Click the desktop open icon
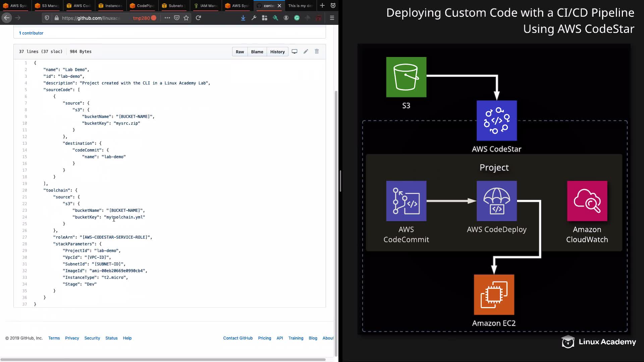This screenshot has width=644, height=362. coord(294,52)
